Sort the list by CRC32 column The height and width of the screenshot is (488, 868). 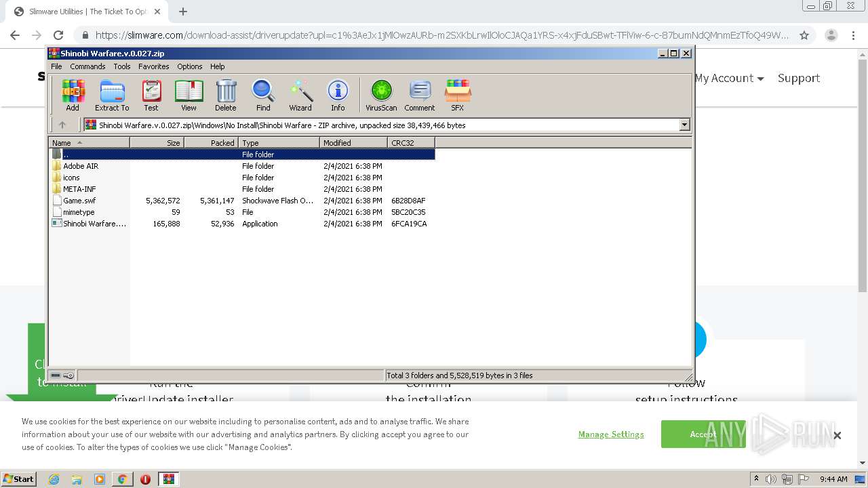411,142
